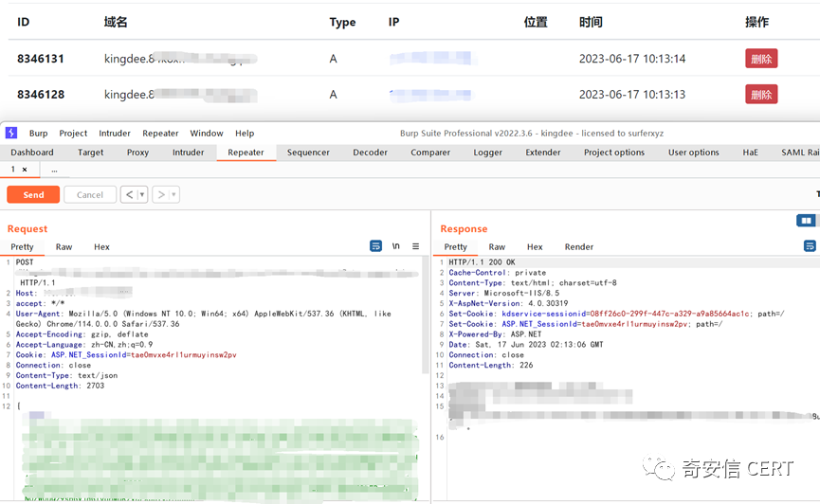820x504 pixels.
Task: Toggle the Response pane wrap icon
Action: point(810,245)
